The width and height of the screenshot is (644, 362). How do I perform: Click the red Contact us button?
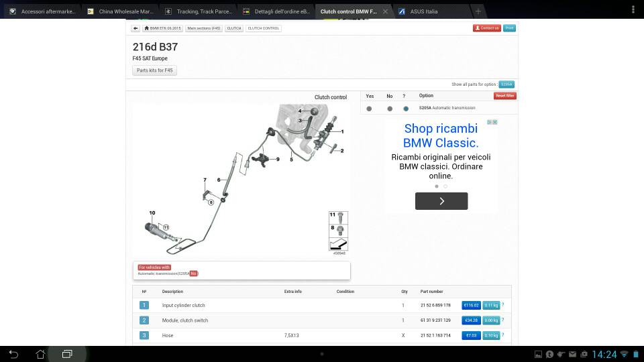487,28
